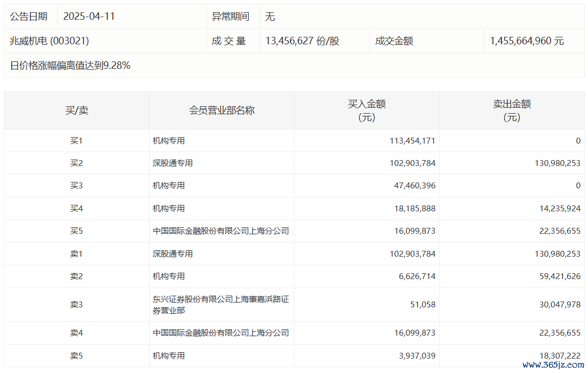Click the 日价格涨幅偏离值达到9.28% text
Image resolution: width=588 pixels, height=373 pixels.
70,66
